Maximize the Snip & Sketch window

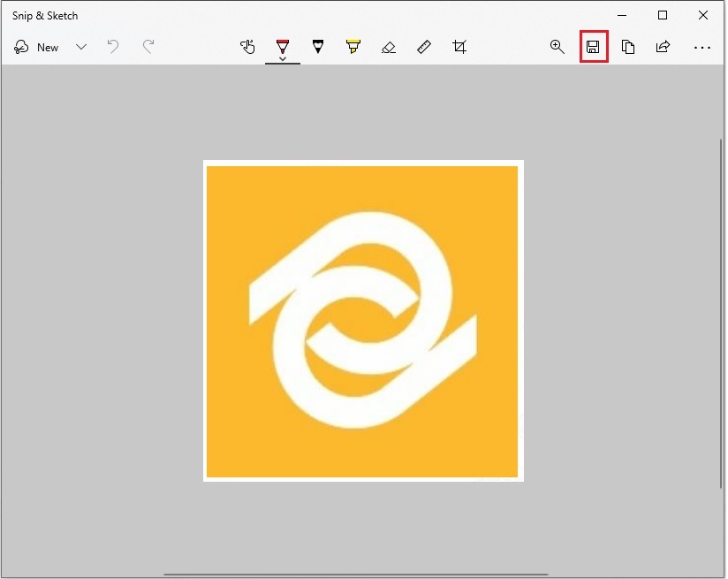[x=663, y=15]
